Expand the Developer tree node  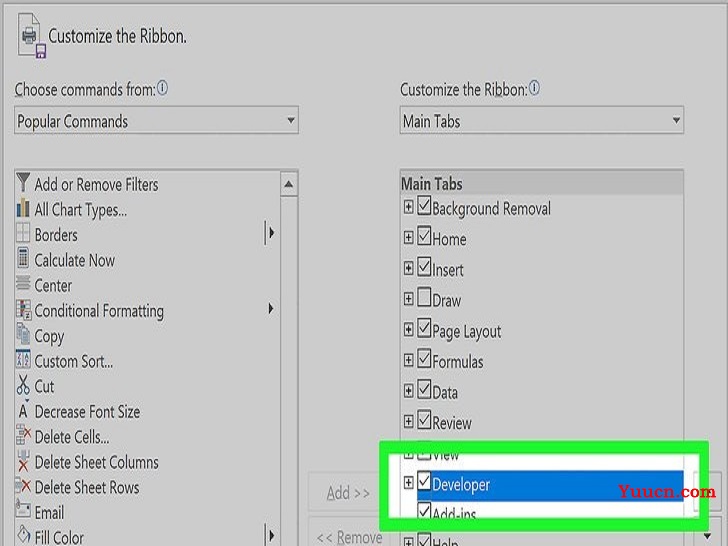click(408, 483)
